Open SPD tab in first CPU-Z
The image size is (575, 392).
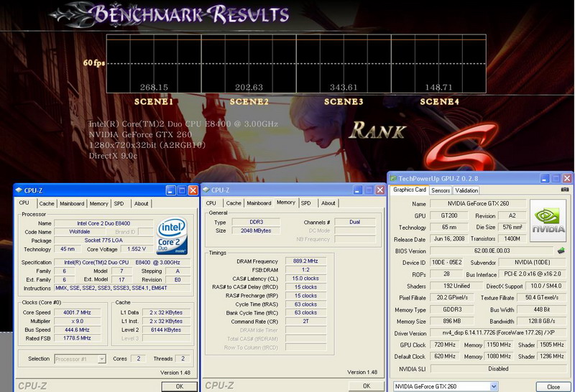pos(119,203)
